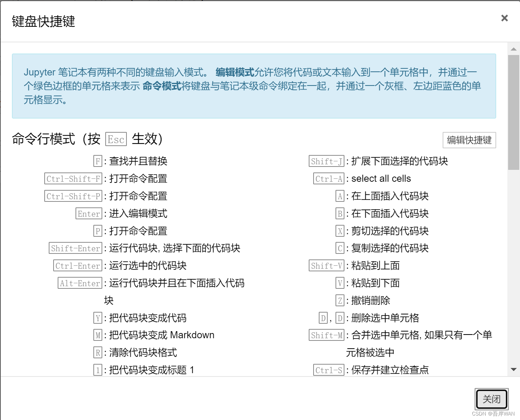Click the 编辑快捷键 button
This screenshot has height=420, width=520.
469,140
